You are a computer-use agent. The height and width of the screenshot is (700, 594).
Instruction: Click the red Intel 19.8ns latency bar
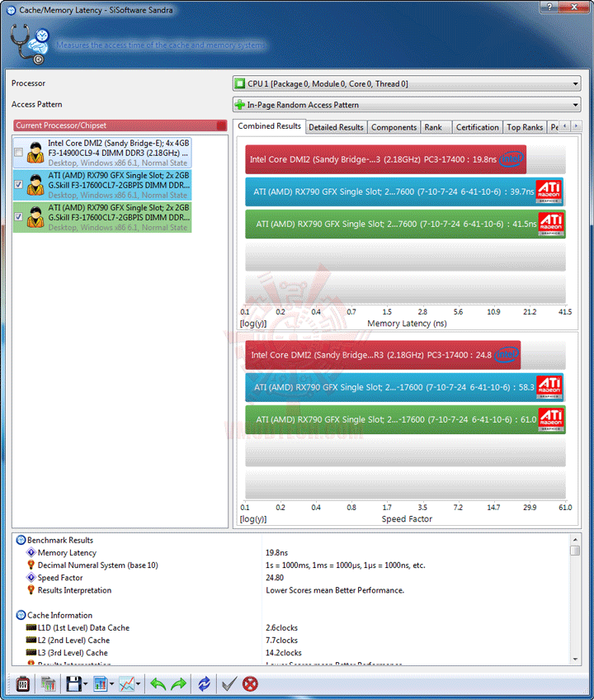click(385, 159)
